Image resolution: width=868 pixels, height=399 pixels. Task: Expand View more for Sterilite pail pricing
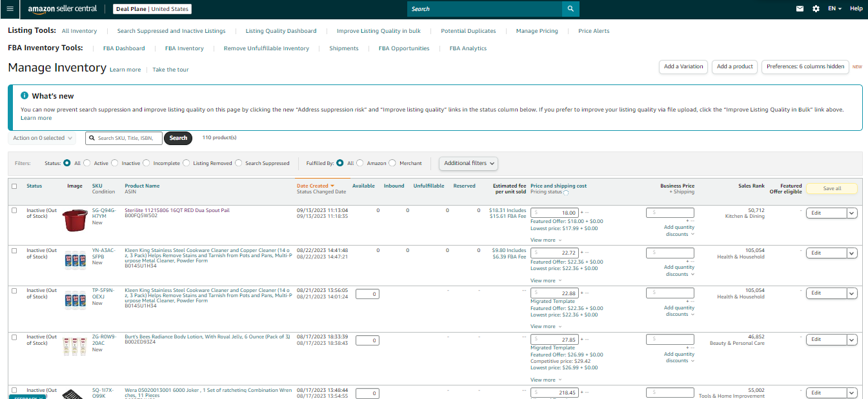(545, 240)
